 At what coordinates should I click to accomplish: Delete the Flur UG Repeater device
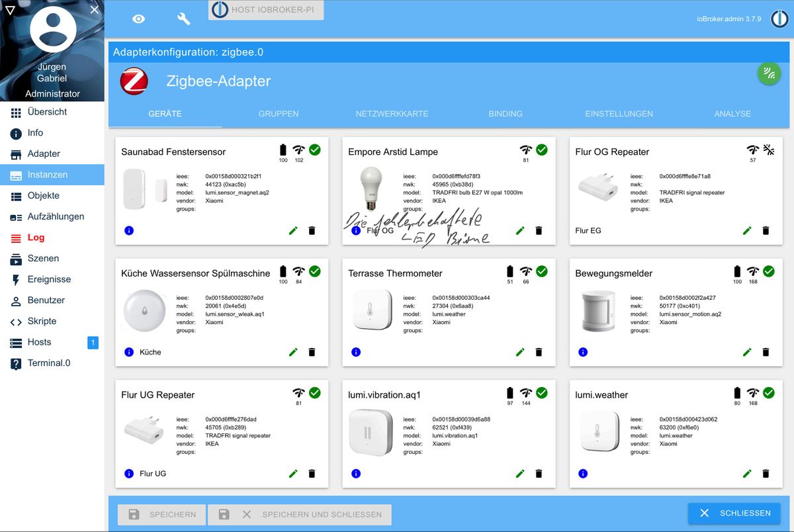(x=312, y=474)
